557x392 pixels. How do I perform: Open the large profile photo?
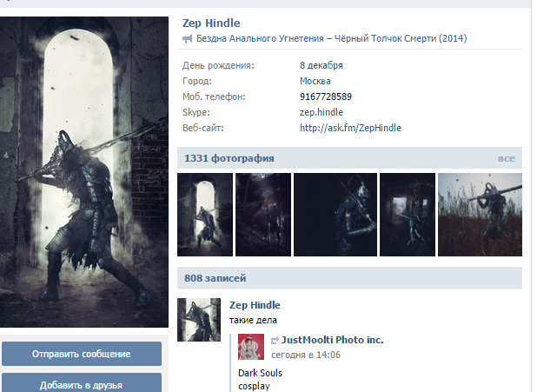pyautogui.click(x=83, y=172)
